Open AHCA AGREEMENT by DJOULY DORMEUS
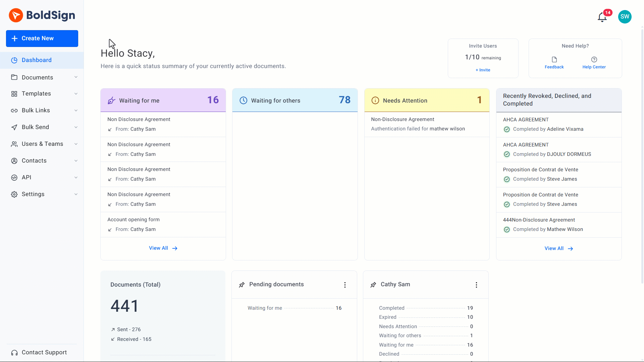The image size is (644, 362). (559, 149)
